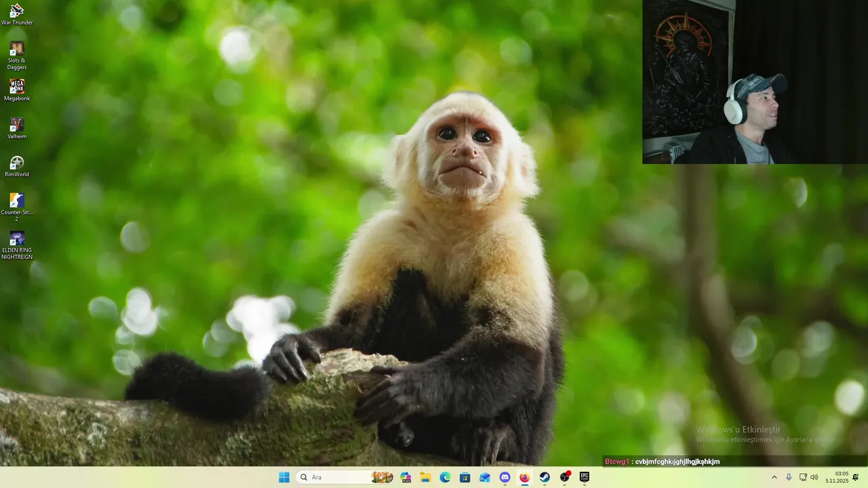
Task: Open the Slots & Daggers desktop shortcut
Action: [x=17, y=56]
